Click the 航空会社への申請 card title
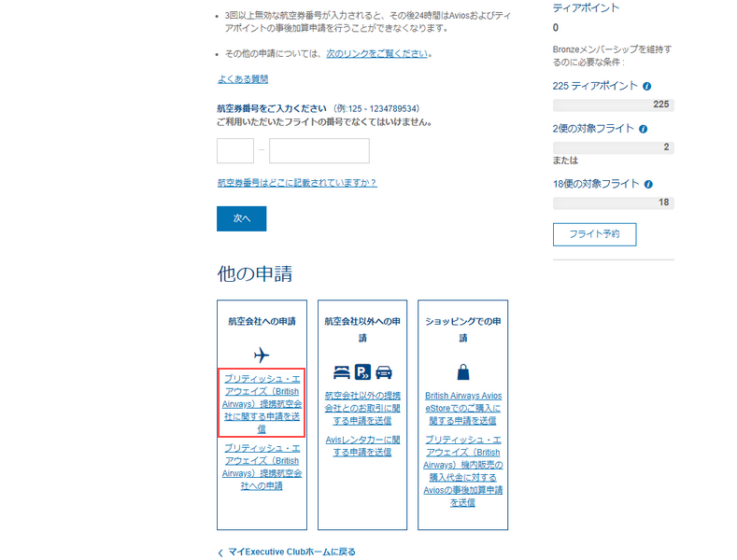 (x=262, y=321)
